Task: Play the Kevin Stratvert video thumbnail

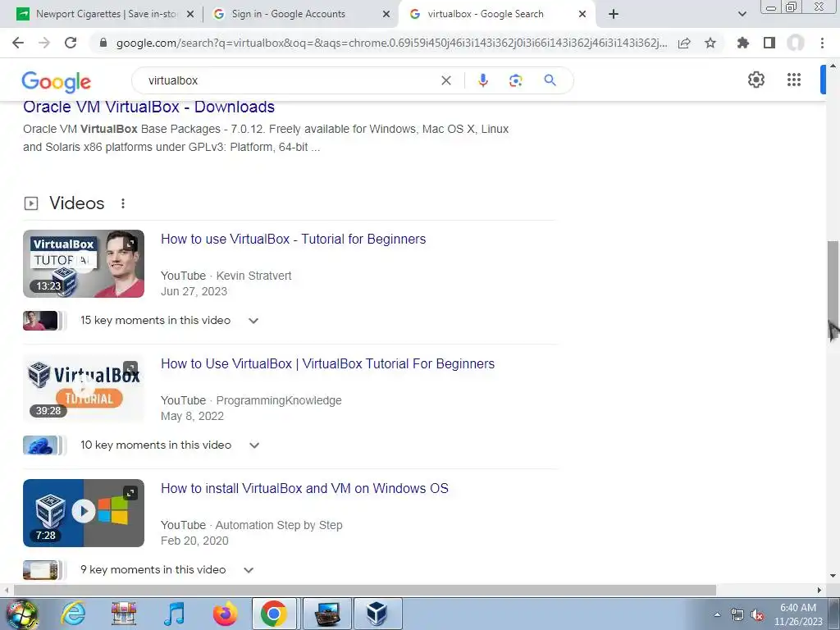Action: point(84,263)
